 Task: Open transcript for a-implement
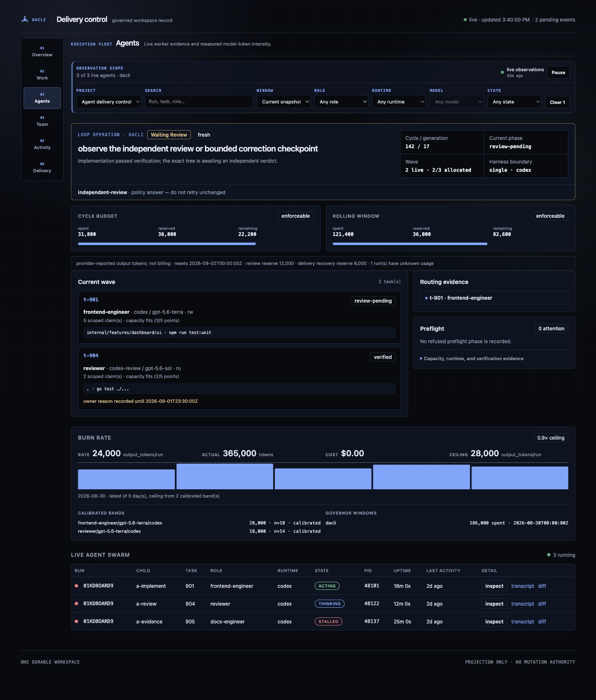522,586
